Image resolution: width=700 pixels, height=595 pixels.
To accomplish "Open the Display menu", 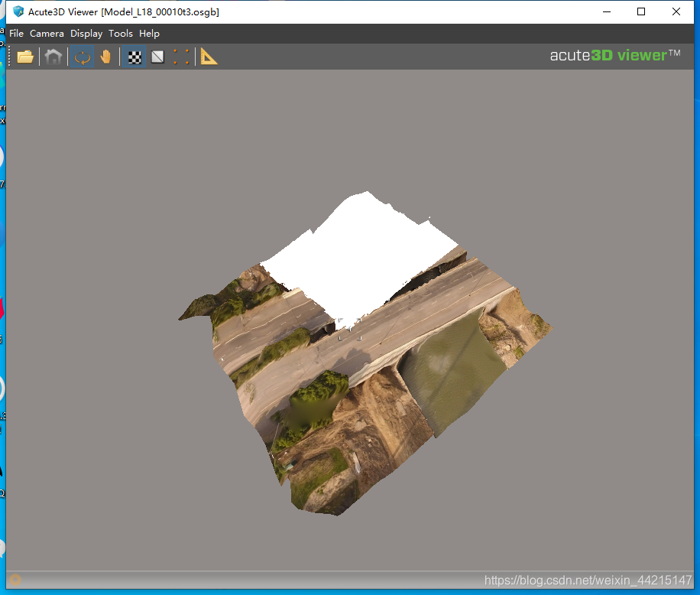I will [86, 34].
